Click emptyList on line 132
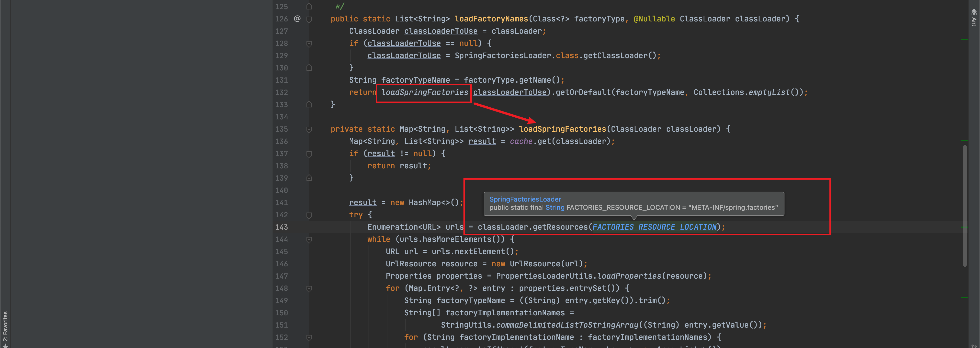The height and width of the screenshot is (348, 980). [769, 92]
